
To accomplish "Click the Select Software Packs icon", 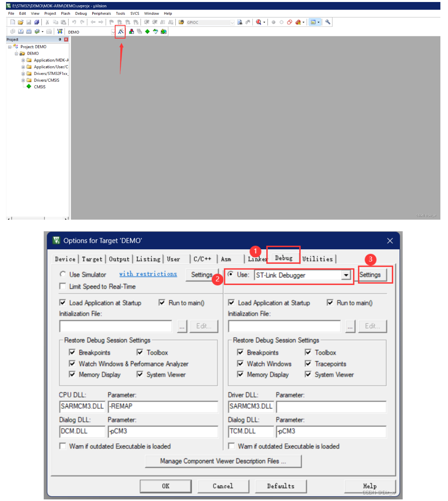I will point(155,31).
